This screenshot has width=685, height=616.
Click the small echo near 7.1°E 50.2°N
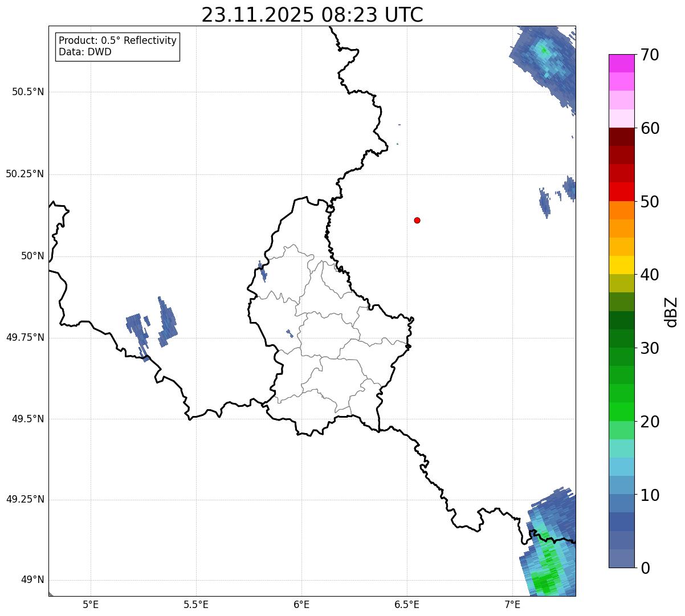[x=545, y=202]
